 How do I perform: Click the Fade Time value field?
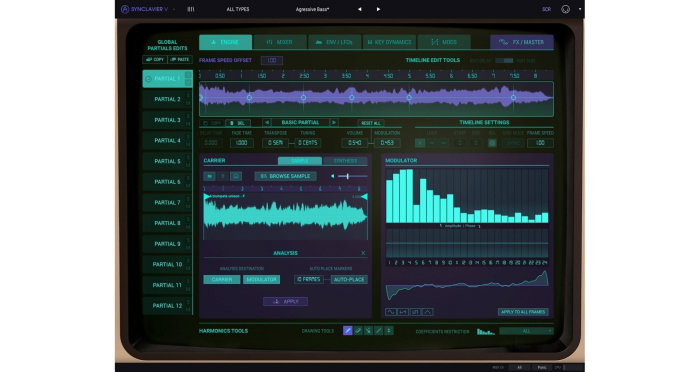click(x=242, y=143)
